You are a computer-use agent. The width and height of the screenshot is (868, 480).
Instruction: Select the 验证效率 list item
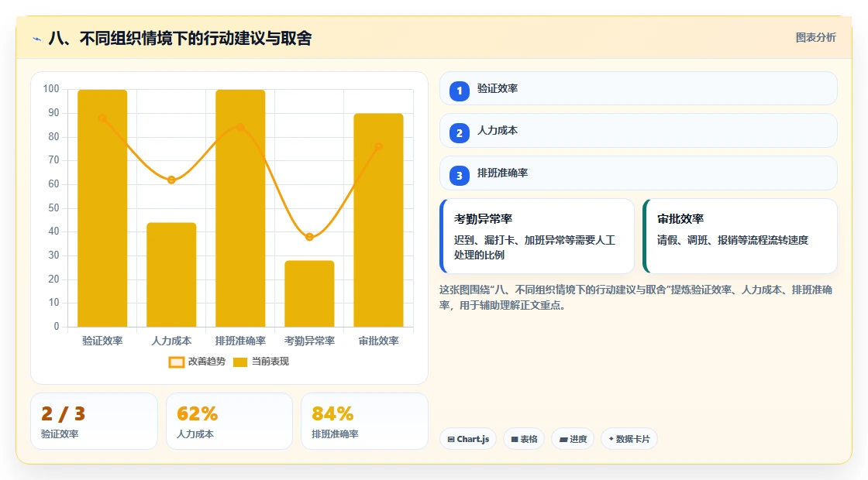pyautogui.click(x=639, y=88)
